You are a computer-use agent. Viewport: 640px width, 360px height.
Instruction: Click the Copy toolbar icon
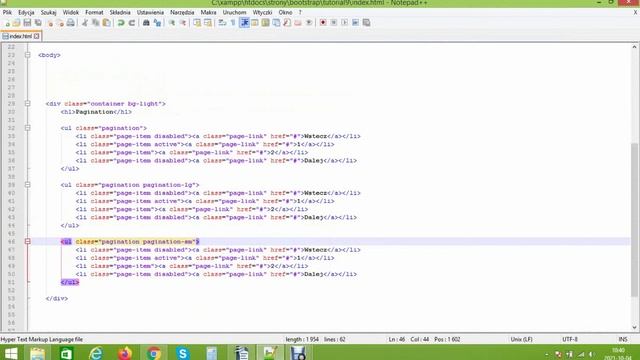click(x=96, y=23)
